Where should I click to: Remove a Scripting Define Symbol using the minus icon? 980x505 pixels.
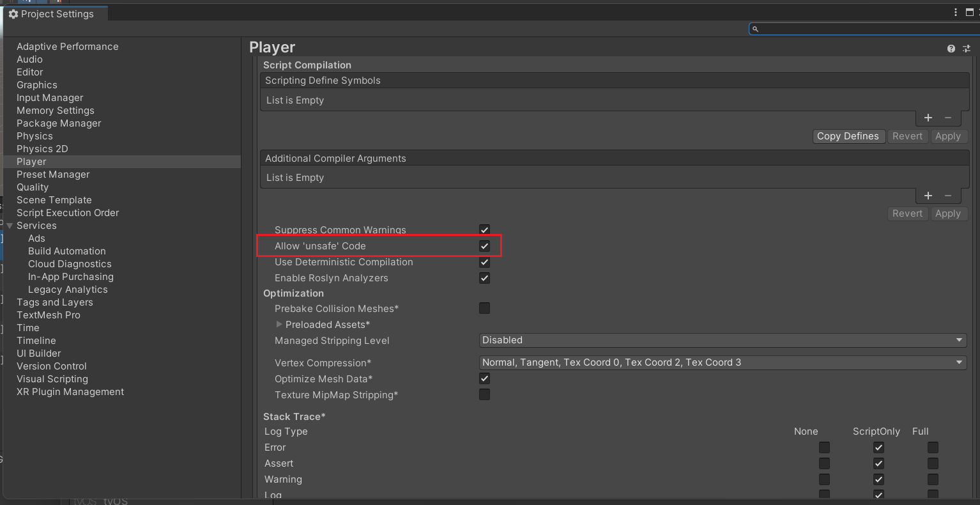coord(947,118)
